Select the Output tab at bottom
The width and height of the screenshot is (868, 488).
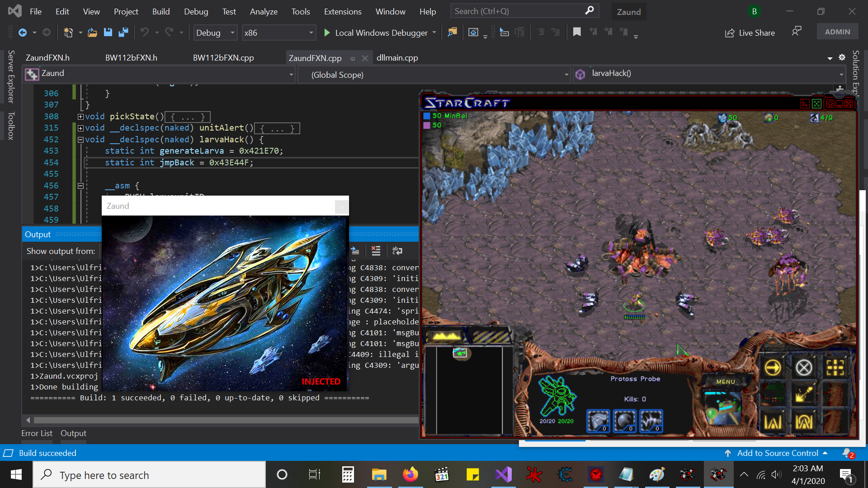click(x=73, y=433)
